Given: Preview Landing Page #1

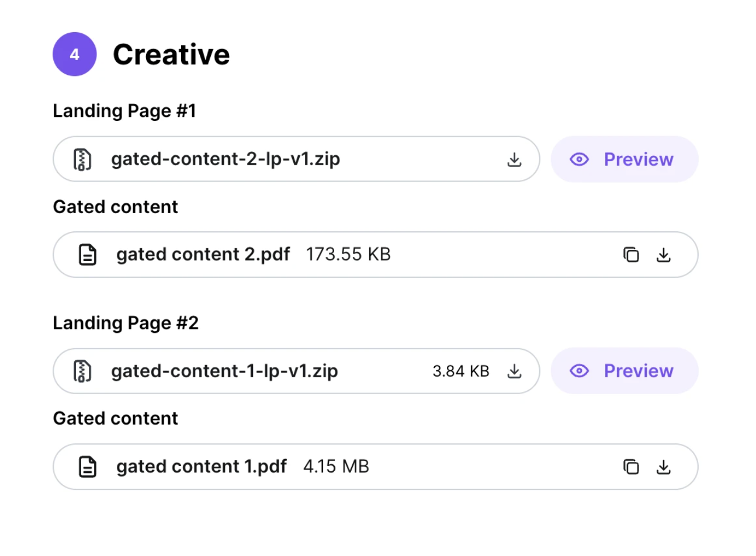Looking at the screenshot, I should coord(625,159).
